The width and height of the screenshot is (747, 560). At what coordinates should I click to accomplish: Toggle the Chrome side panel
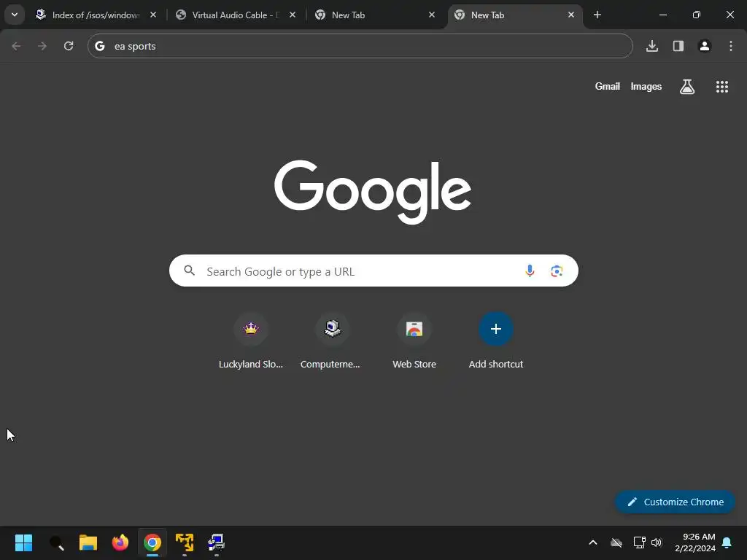(678, 46)
